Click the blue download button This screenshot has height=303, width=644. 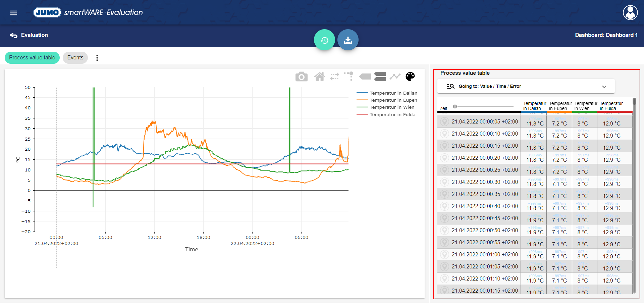point(348,40)
